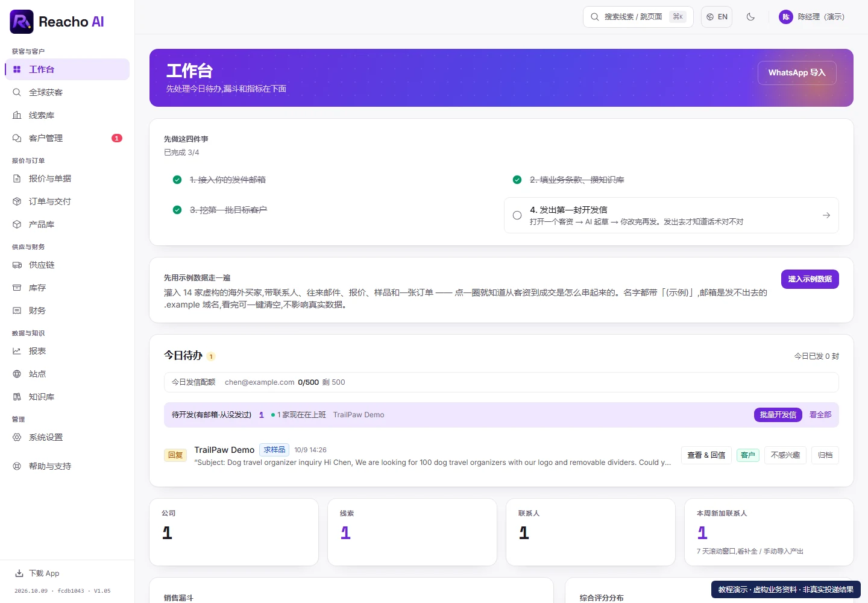The height and width of the screenshot is (603, 868).
Task: Click the 订单与交付 box icon
Action: point(17,201)
